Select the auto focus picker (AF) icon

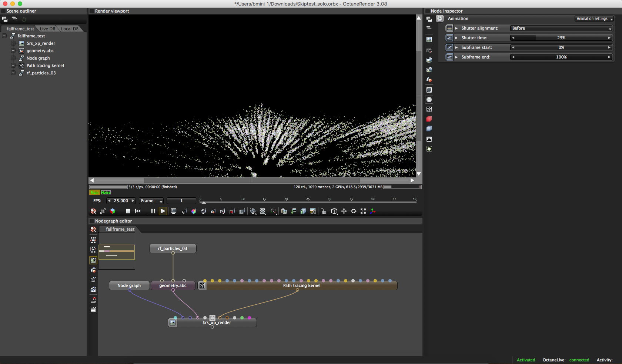point(184,211)
